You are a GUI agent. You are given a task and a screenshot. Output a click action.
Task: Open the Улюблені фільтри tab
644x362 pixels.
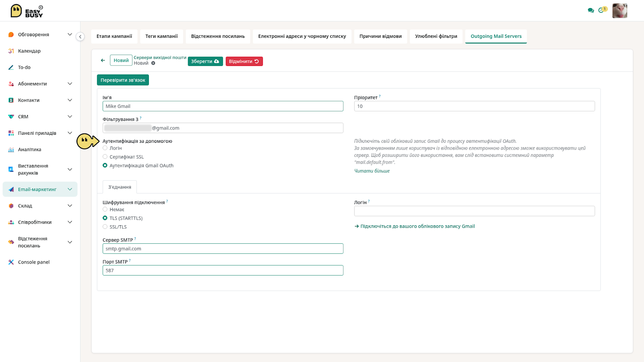pyautogui.click(x=436, y=36)
